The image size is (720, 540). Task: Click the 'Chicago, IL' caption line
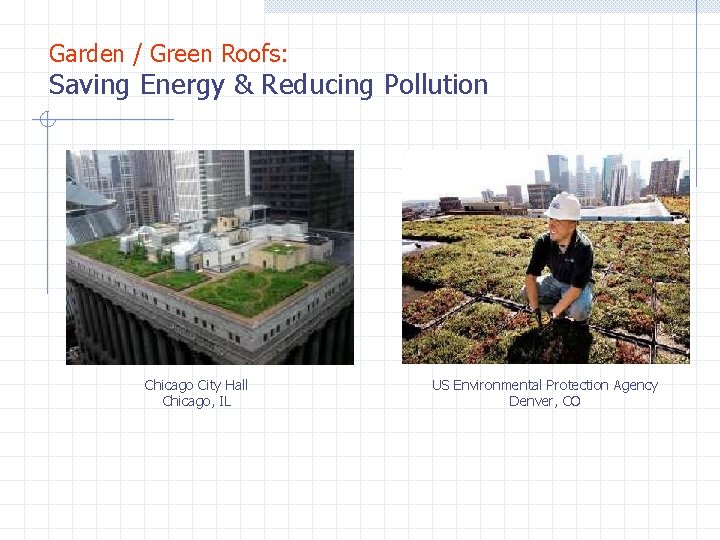pyautogui.click(x=197, y=401)
